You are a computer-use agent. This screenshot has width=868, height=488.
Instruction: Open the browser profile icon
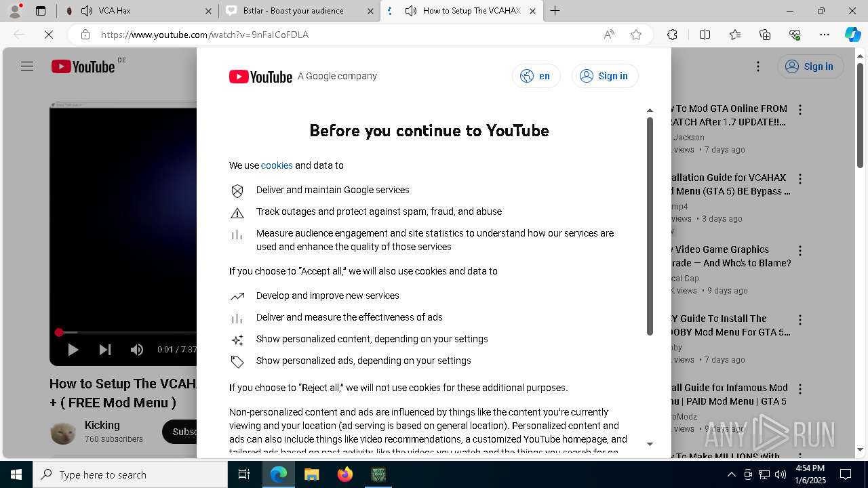tap(15, 11)
